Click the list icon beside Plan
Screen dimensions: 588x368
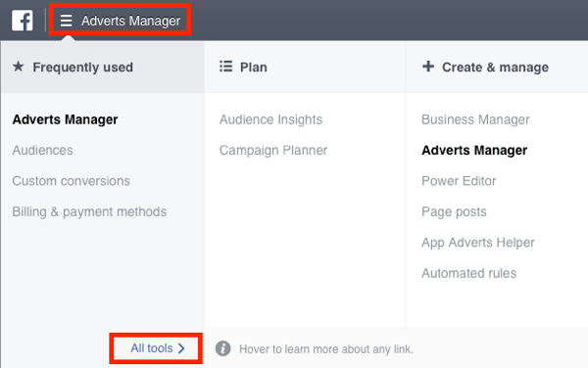tap(225, 67)
